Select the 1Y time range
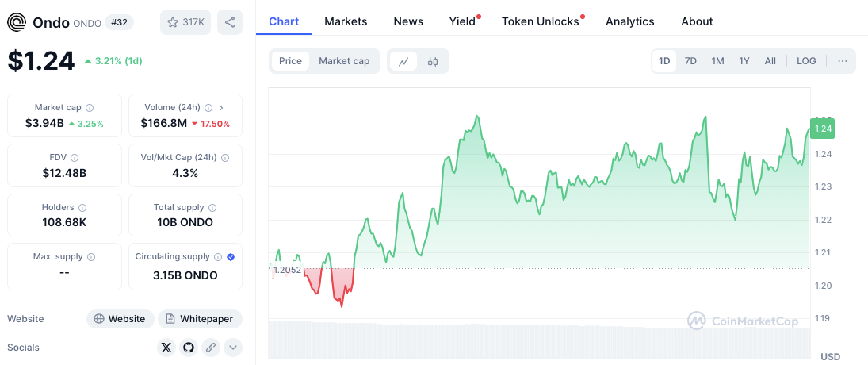The width and height of the screenshot is (868, 365). [744, 61]
